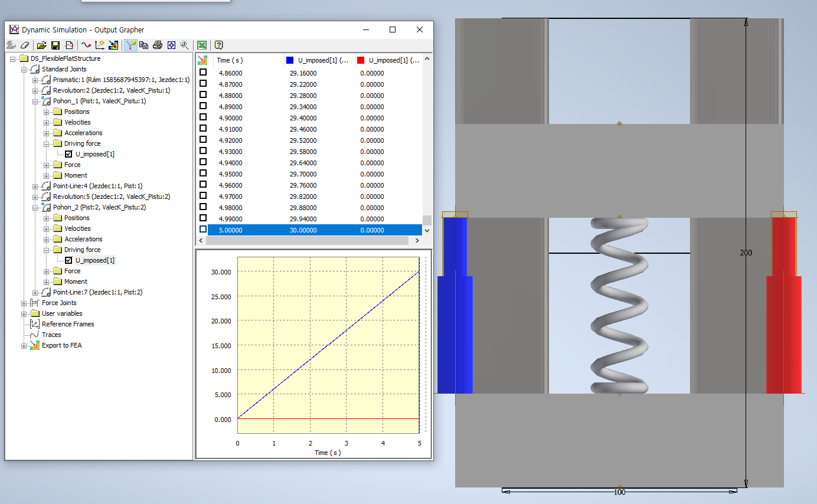The height and width of the screenshot is (504, 817).
Task: Click the Revolution:2 joint icon
Action: [46, 90]
